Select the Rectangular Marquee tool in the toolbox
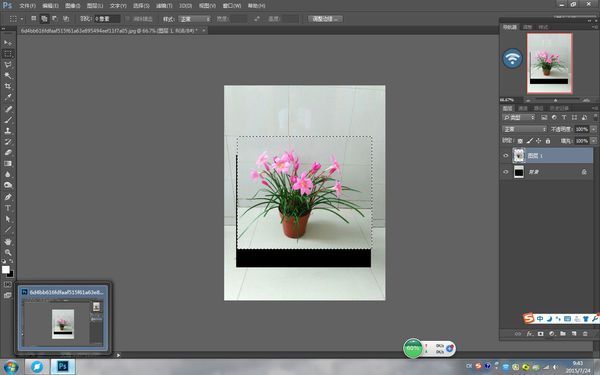Screen dimensions: 600x375 click(x=8, y=54)
